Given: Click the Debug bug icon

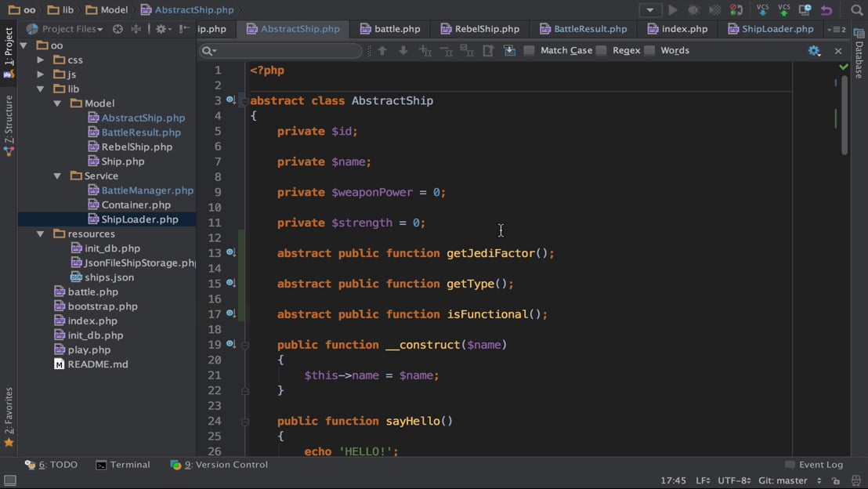Looking at the screenshot, I should coord(693,10).
